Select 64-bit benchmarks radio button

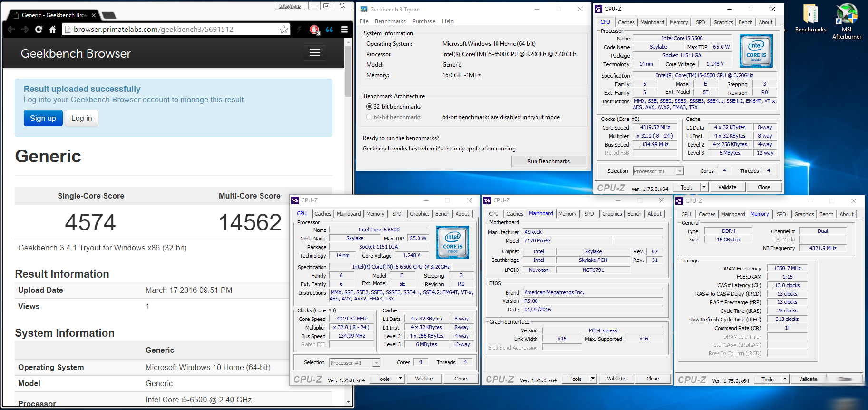click(369, 117)
